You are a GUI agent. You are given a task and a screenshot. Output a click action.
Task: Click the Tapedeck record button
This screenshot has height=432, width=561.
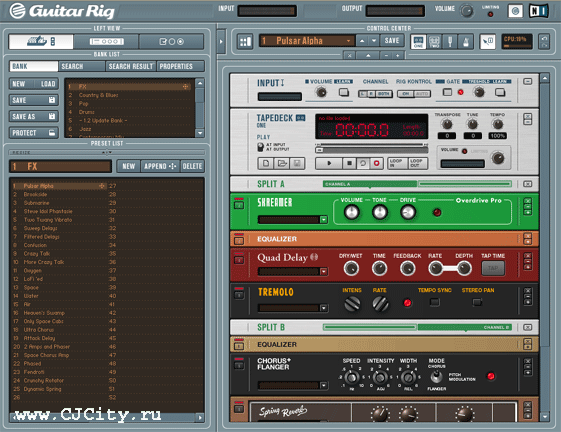[x=376, y=163]
